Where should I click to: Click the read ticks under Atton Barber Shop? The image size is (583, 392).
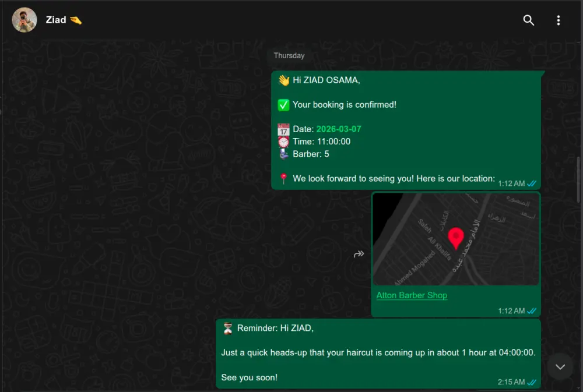pyautogui.click(x=532, y=311)
